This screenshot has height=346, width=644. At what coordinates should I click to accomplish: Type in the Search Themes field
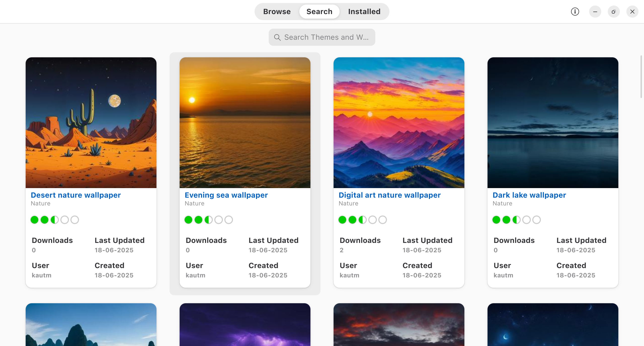326,37
